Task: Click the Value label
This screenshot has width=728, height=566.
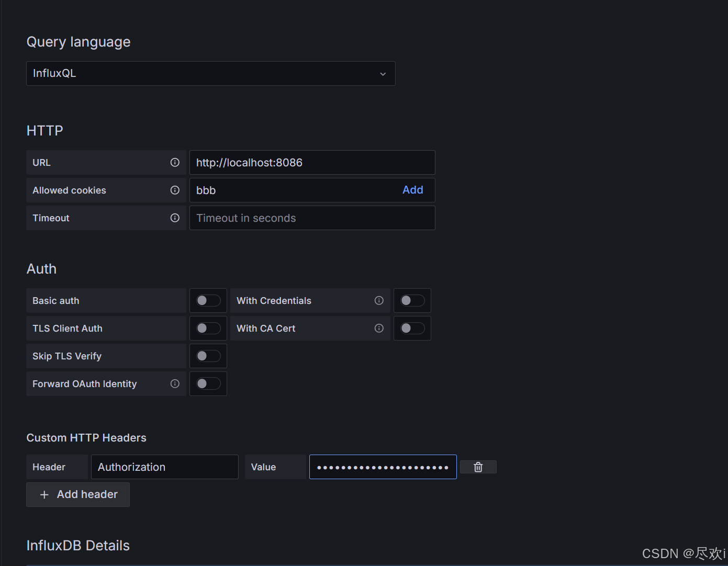Action: point(263,467)
